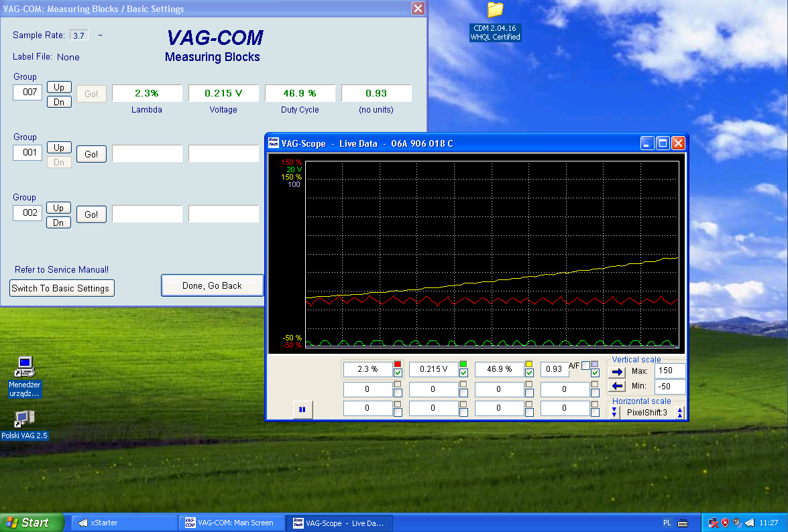
Task: Open the Start menu
Action: (x=32, y=523)
